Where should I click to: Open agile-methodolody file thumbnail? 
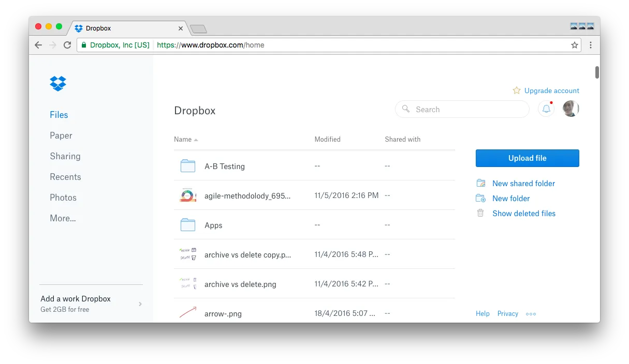pyautogui.click(x=188, y=195)
